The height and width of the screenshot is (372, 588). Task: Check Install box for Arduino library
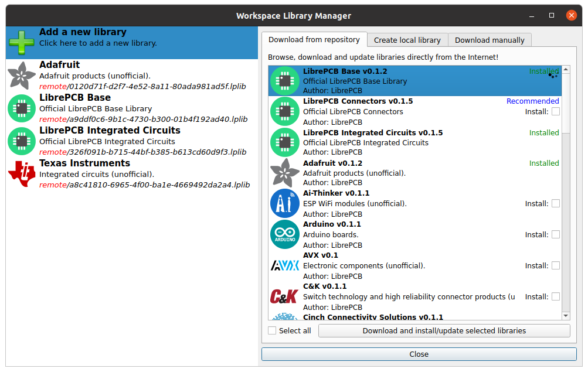coord(556,234)
